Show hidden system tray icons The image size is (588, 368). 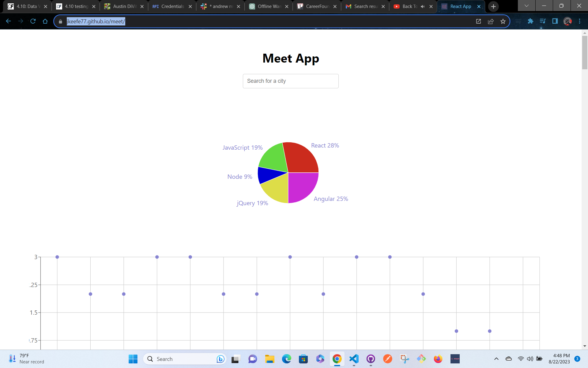[496, 359]
